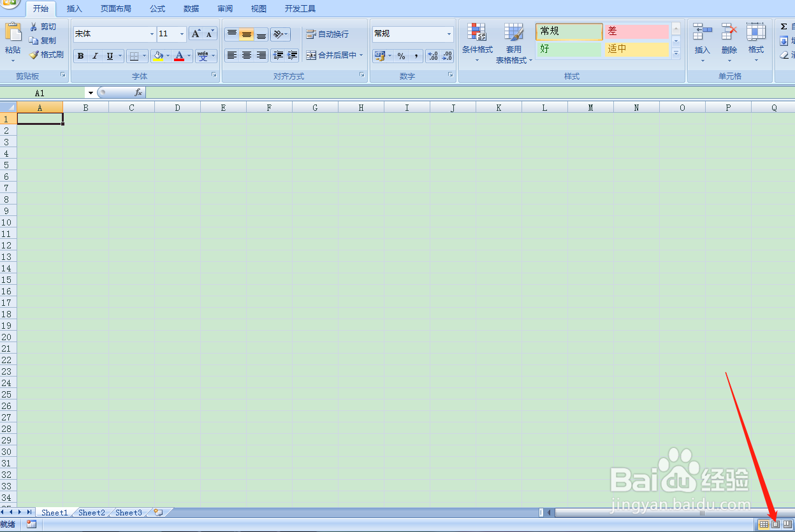The image size is (795, 532).
Task: Apply percent style (%)
Action: coord(401,56)
